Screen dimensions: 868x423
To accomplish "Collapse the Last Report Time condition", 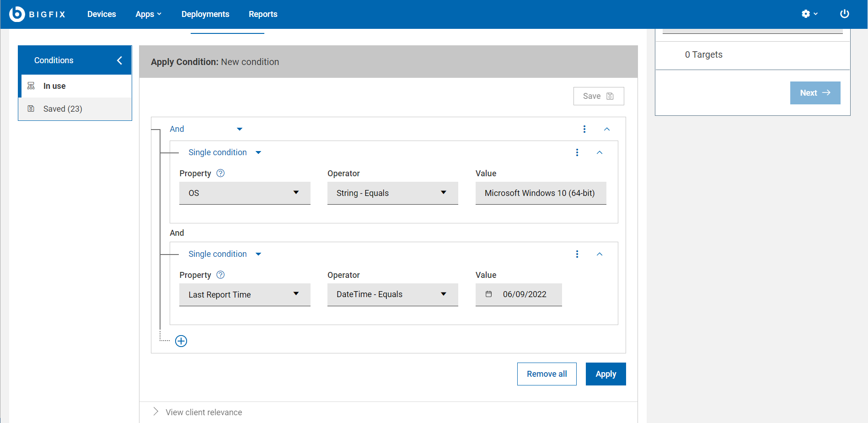I will pos(600,254).
